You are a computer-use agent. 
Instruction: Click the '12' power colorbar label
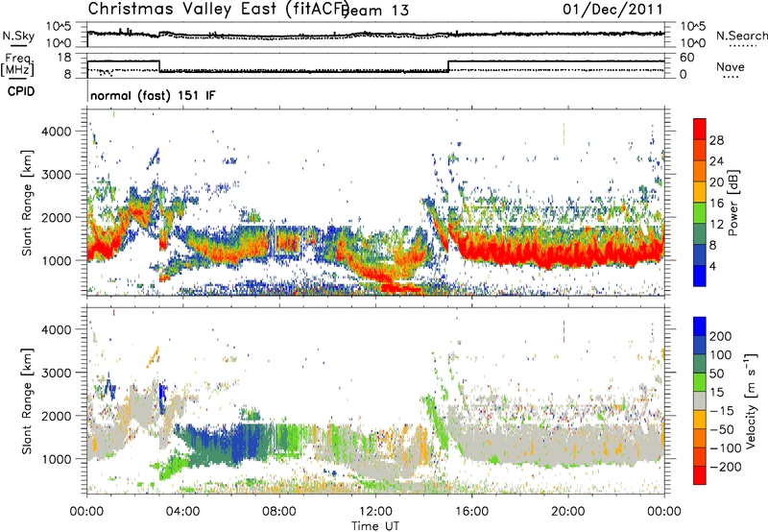(716, 225)
